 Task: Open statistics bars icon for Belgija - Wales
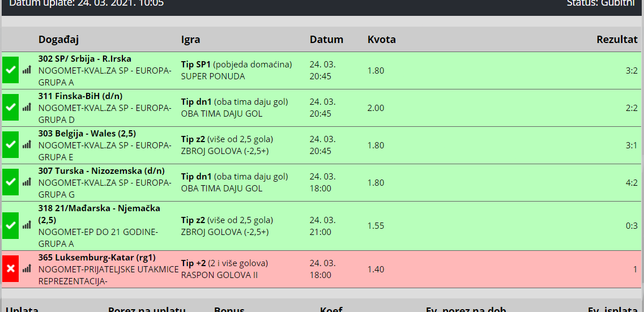[x=27, y=144]
